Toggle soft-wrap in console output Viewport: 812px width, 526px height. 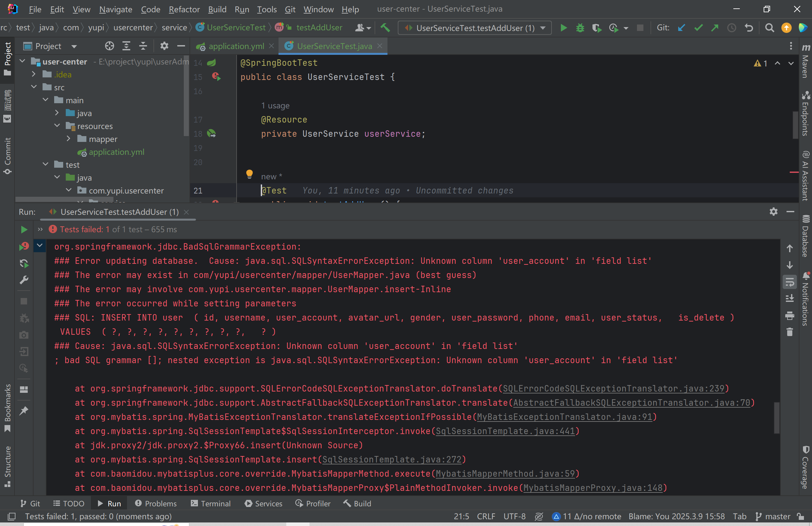point(789,282)
